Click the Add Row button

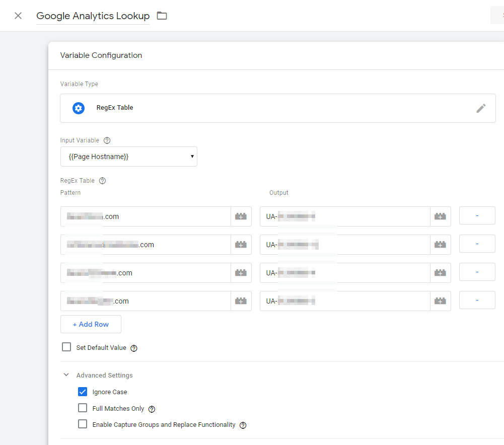(x=91, y=324)
